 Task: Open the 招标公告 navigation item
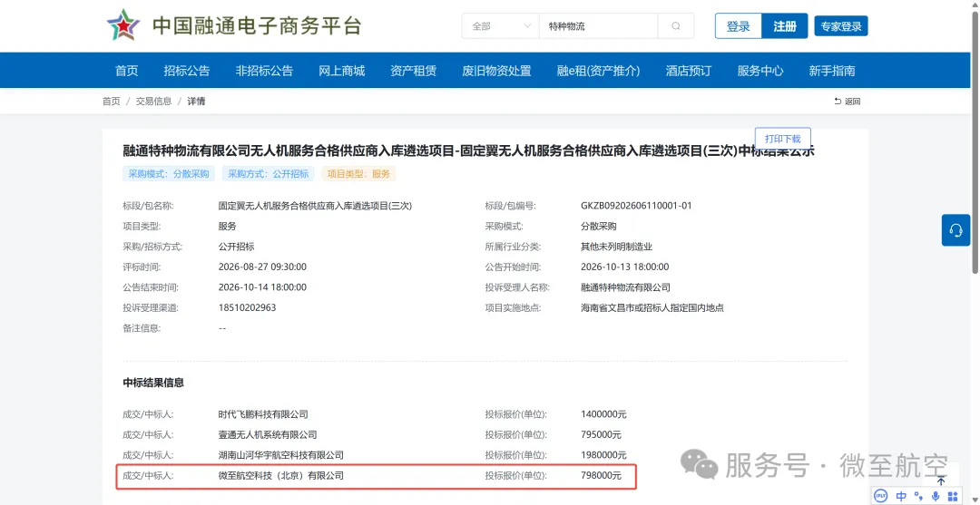187,71
